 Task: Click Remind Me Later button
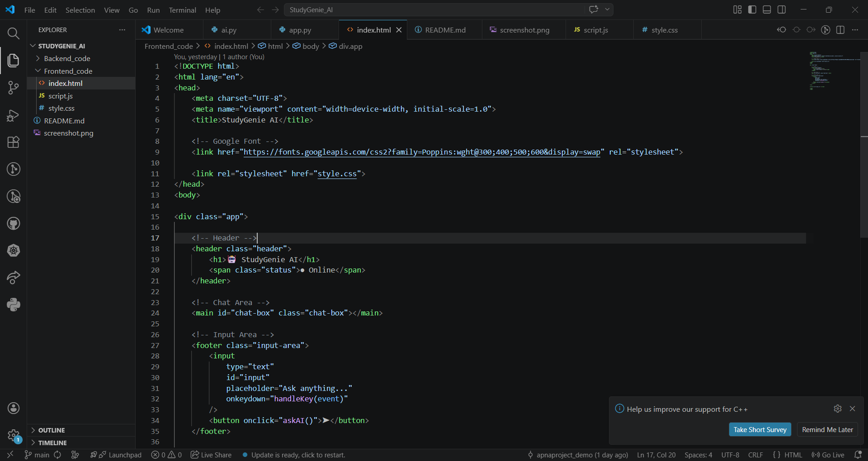[x=827, y=429]
